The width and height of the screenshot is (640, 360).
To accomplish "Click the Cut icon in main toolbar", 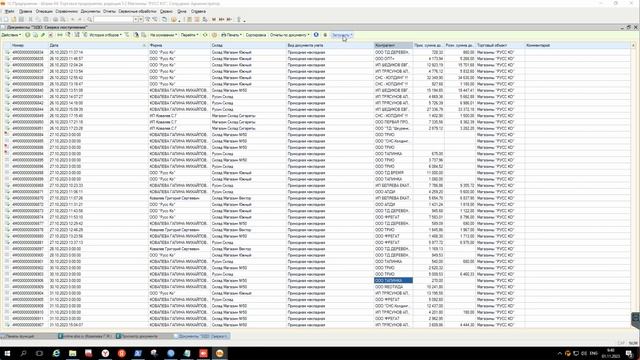I will pos(30,19).
